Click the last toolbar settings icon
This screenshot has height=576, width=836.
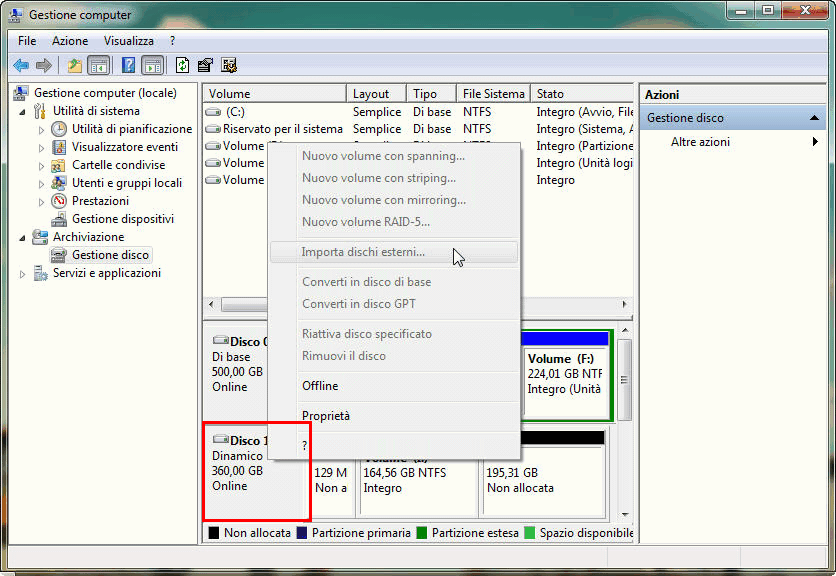coord(229,66)
